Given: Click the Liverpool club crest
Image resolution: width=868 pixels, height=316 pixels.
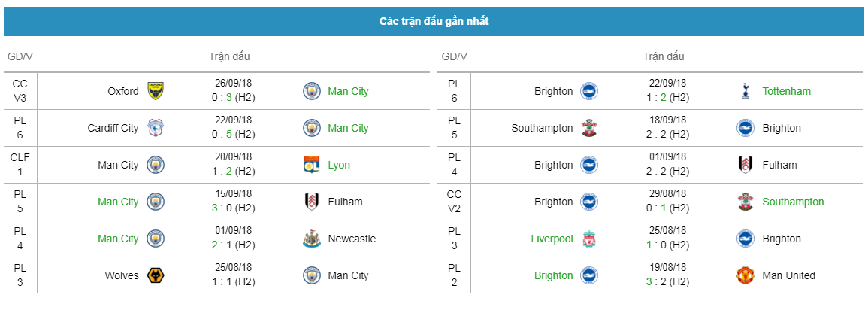Looking at the screenshot, I should (589, 239).
